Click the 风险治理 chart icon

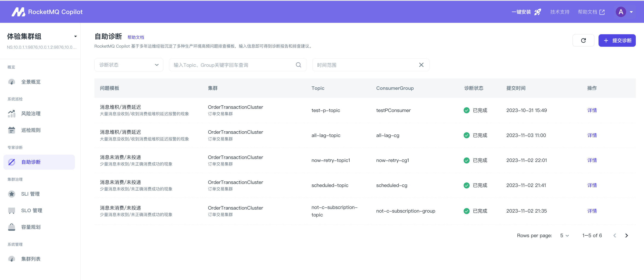coord(11,114)
